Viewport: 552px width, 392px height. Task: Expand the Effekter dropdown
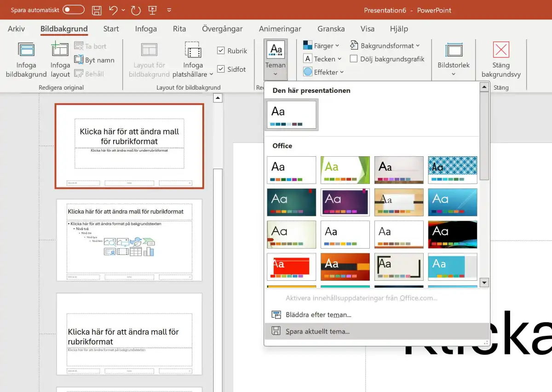(x=323, y=72)
